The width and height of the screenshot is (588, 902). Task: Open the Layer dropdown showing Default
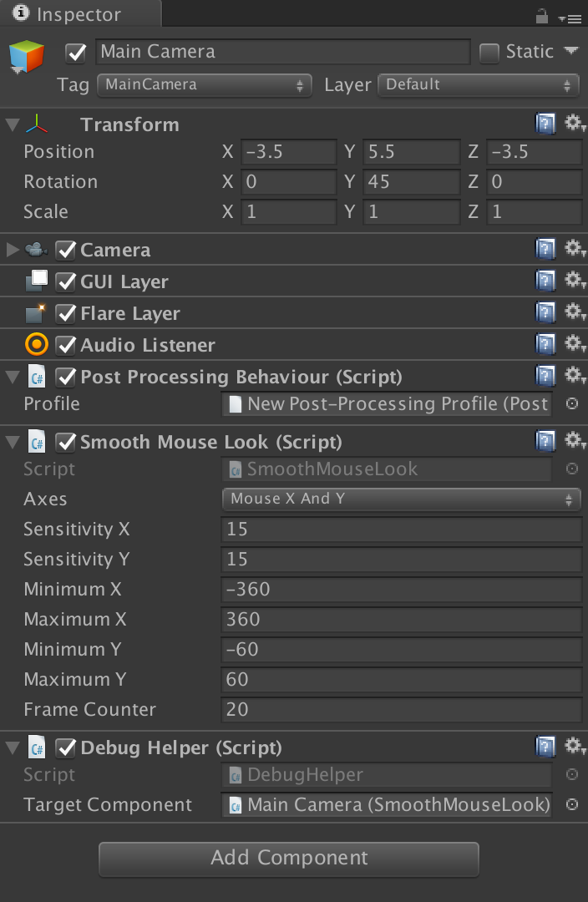478,85
